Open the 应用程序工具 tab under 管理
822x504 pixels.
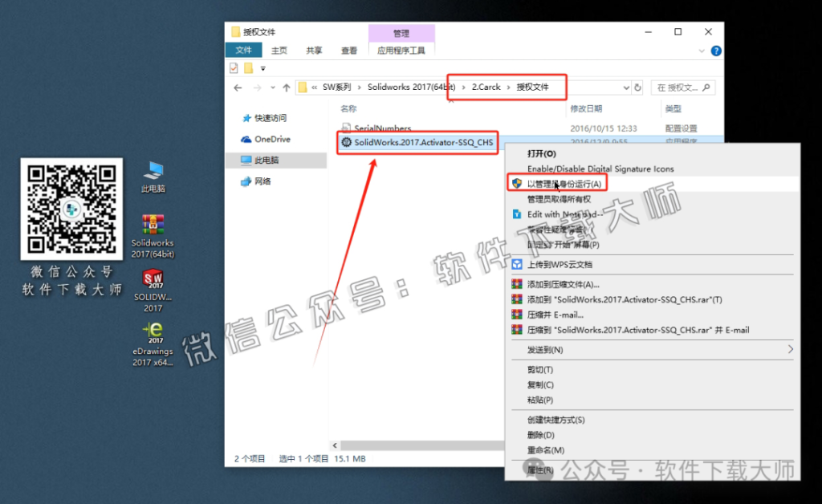tap(401, 50)
